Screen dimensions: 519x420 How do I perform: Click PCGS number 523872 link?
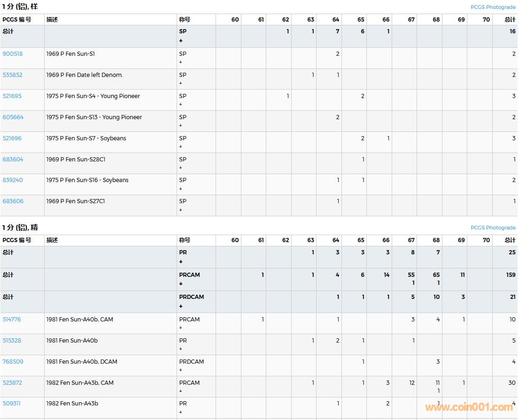[x=12, y=383]
